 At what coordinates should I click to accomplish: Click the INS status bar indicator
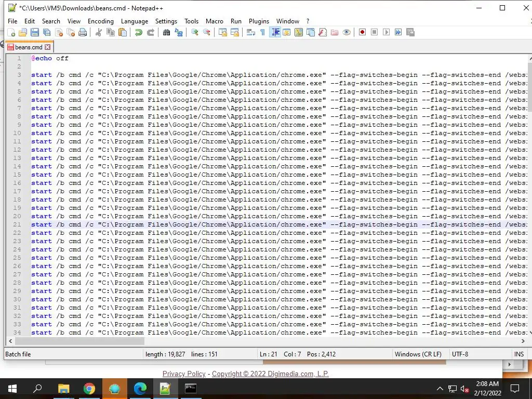(519, 354)
